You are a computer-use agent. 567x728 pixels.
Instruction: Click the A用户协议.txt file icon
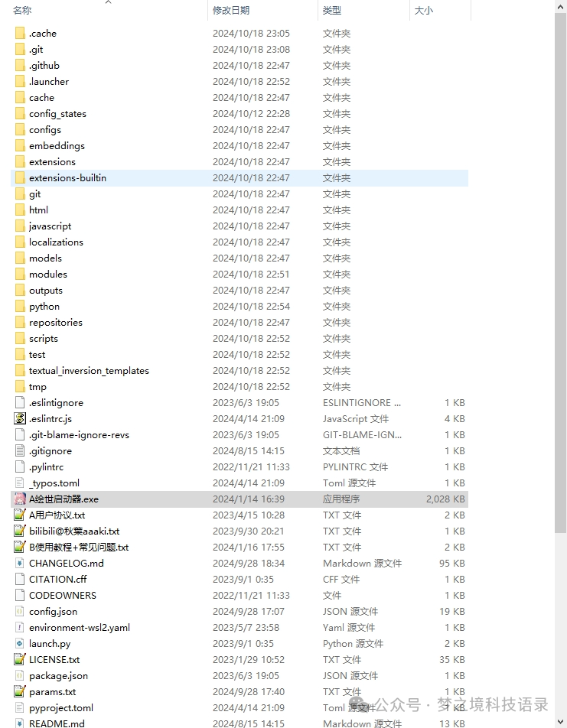pyautogui.click(x=20, y=515)
